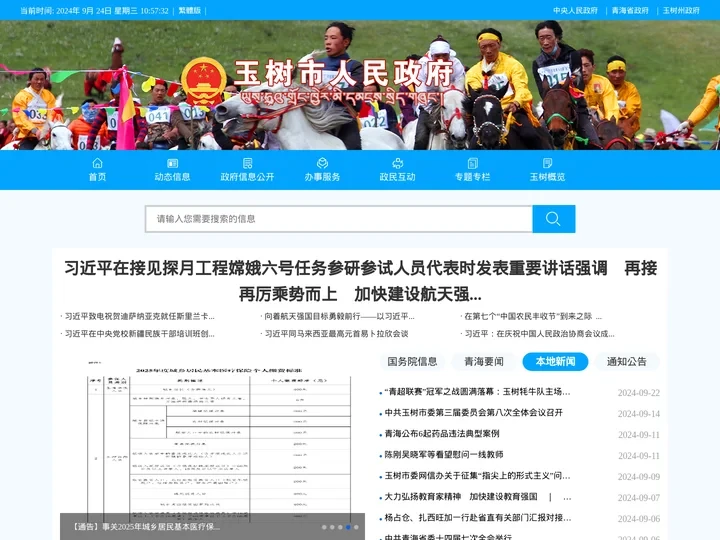720x540 pixels.
Task: Click the columns icon above 专题专栏
Action: [x=472, y=163]
